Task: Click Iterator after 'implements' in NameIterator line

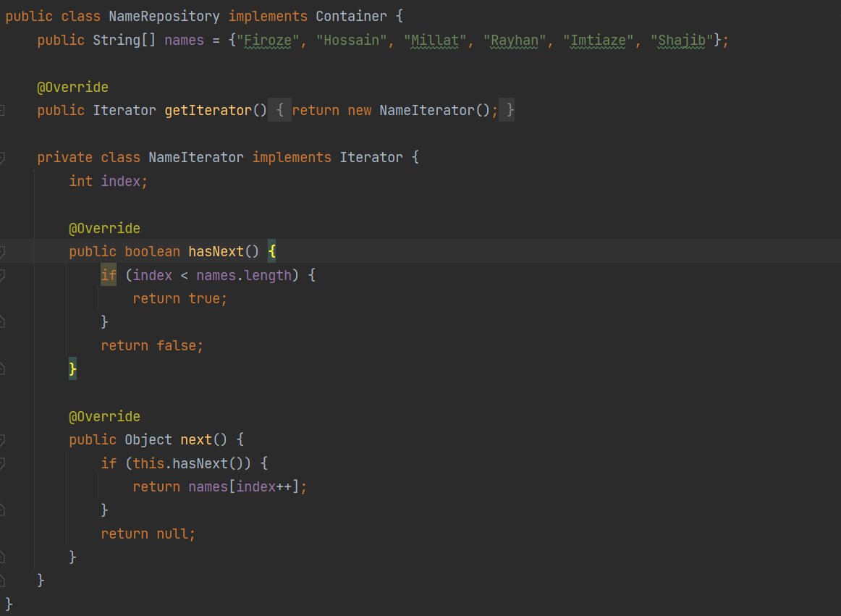Action: [x=371, y=158]
